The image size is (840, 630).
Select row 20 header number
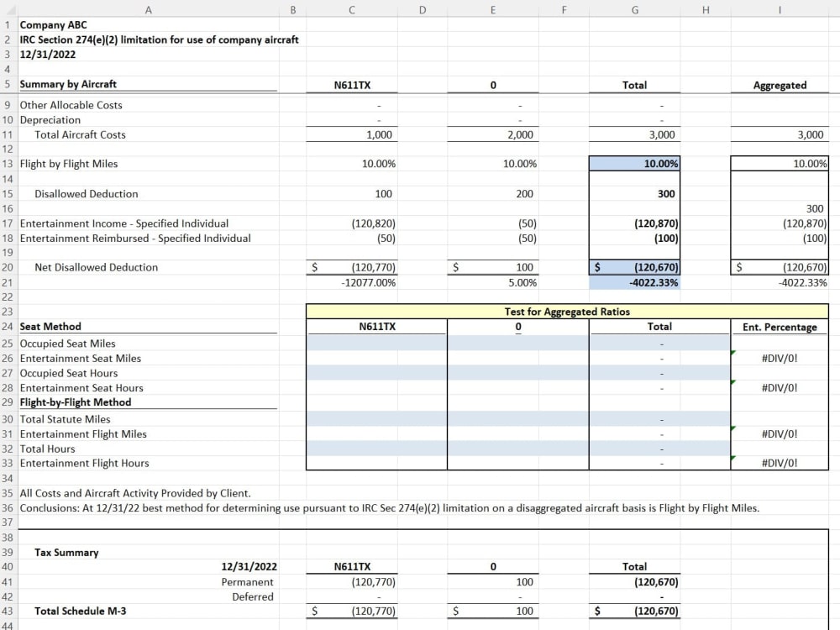click(8, 267)
